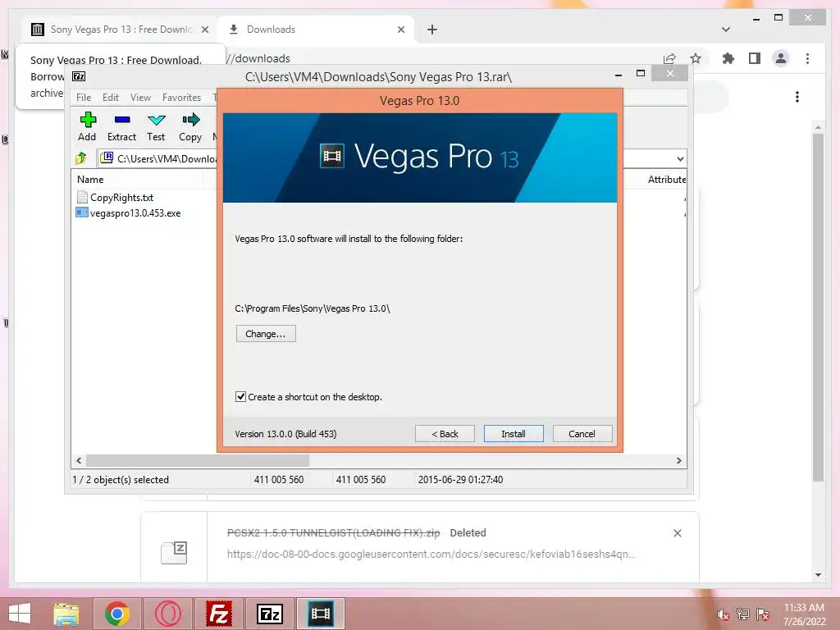Viewport: 840px width, 630px height.
Task: Open the View menu in 7-Zip
Action: [140, 98]
